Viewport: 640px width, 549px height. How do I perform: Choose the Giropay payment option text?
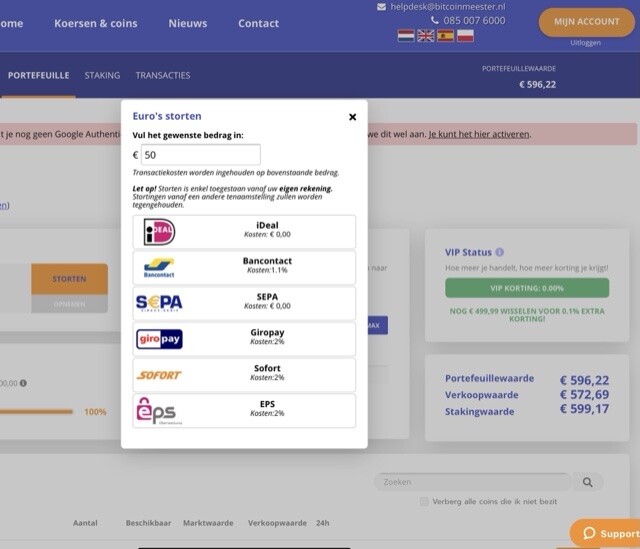tap(267, 337)
